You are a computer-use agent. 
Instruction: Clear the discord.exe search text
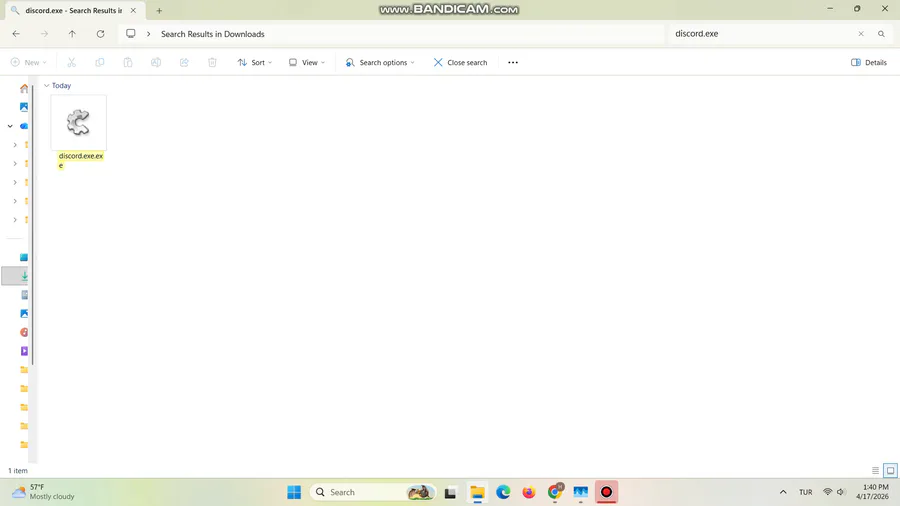pyautogui.click(x=861, y=34)
